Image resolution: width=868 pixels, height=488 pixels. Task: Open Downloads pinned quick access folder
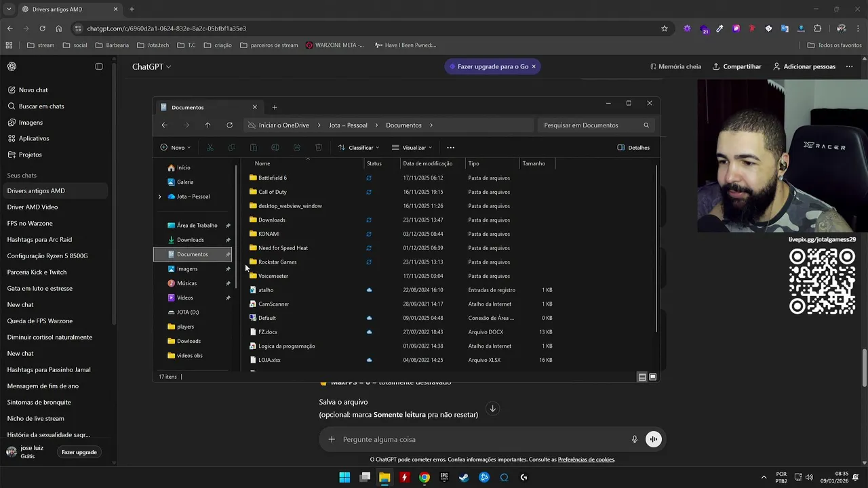[186, 240]
